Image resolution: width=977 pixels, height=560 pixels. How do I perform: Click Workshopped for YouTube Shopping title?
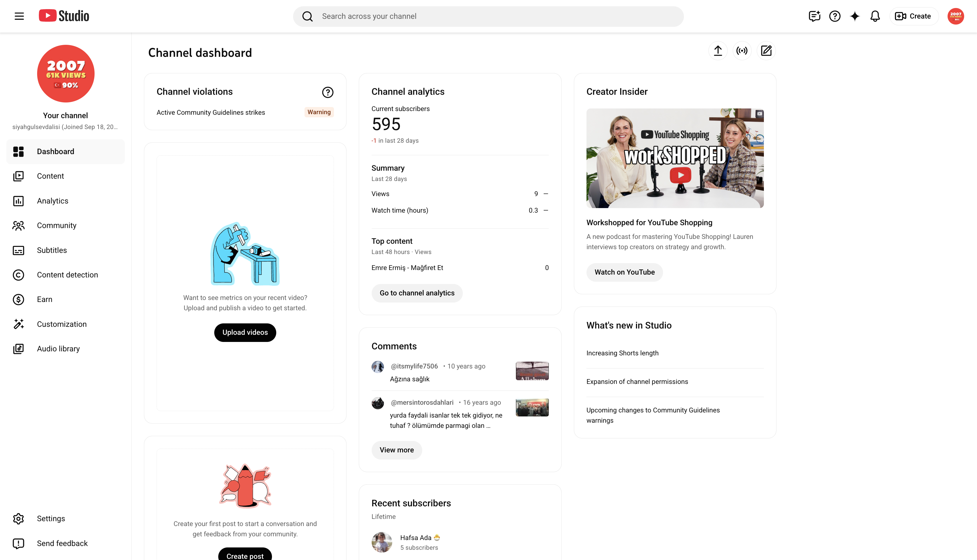[649, 223]
